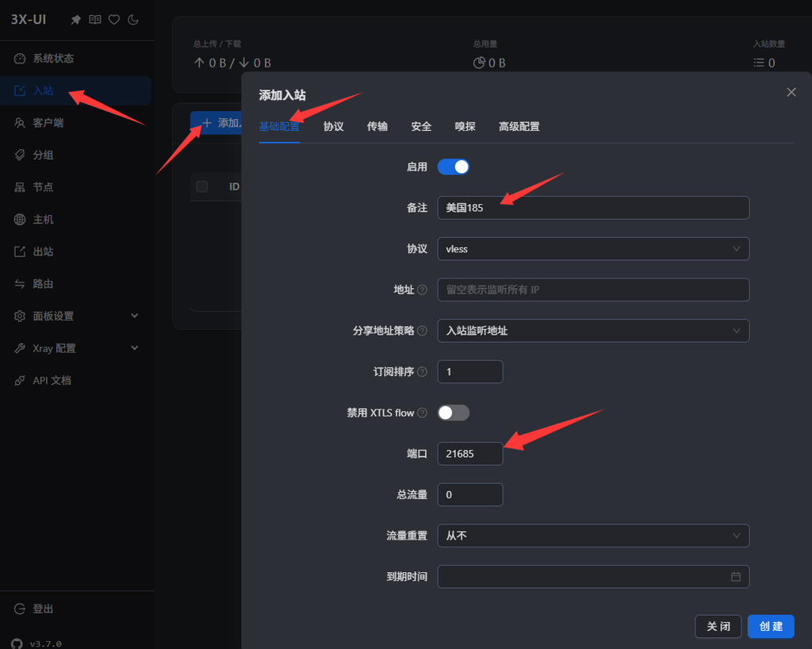Open 路由 menu item
Image resolution: width=812 pixels, height=649 pixels.
(75, 284)
